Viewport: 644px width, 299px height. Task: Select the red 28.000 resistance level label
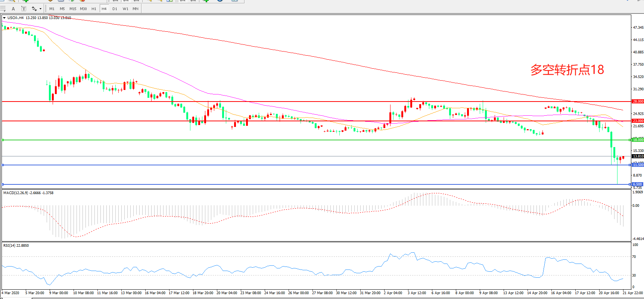(x=638, y=102)
